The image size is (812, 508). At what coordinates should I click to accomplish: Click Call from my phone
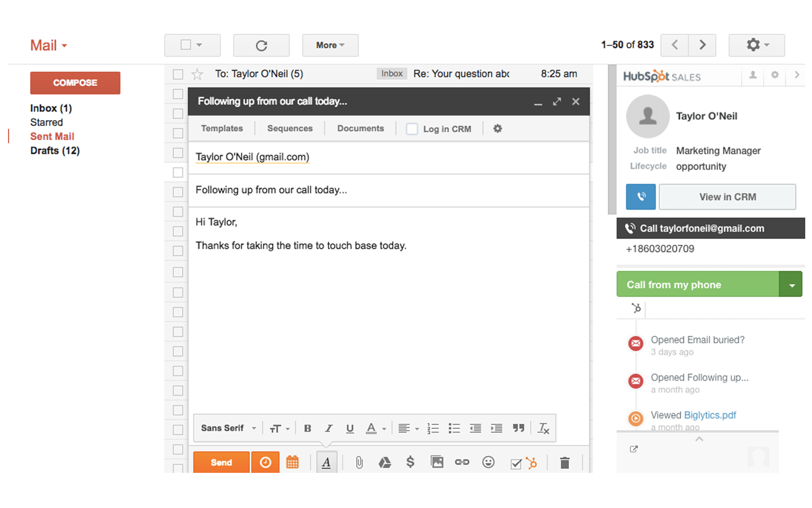pos(698,284)
